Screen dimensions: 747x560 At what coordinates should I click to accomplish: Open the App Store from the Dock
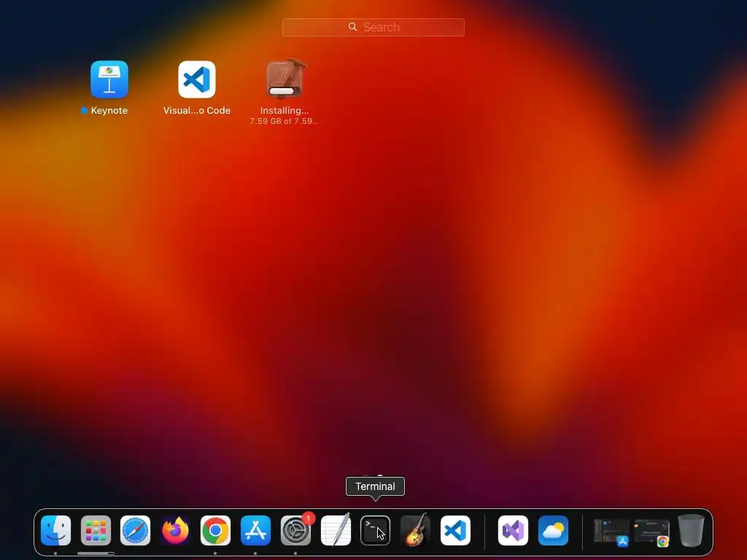[x=255, y=530]
